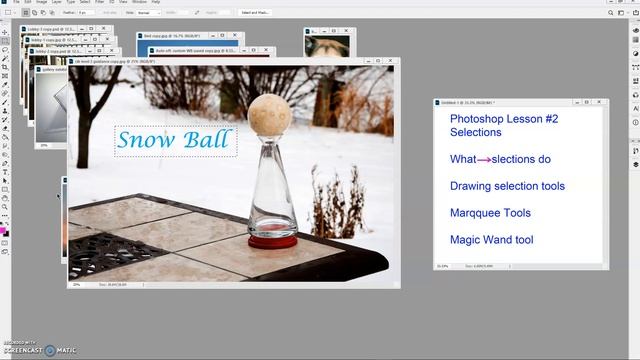The width and height of the screenshot is (640, 360).
Task: Open the File menu
Action: (16, 2)
